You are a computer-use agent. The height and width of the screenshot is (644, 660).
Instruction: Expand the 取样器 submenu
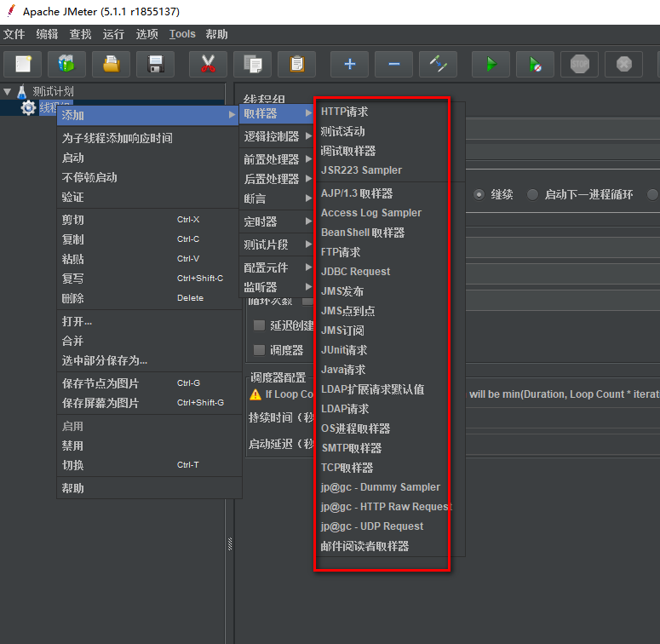pos(276,113)
